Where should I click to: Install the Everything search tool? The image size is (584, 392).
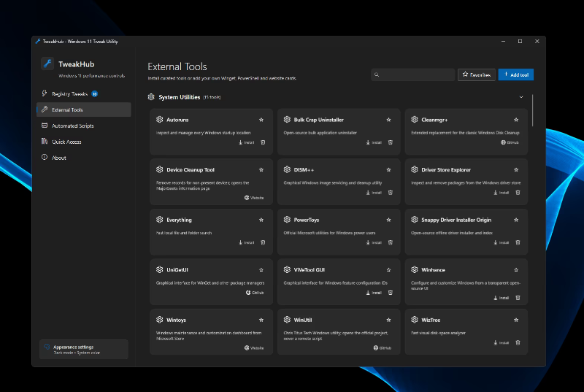point(247,243)
